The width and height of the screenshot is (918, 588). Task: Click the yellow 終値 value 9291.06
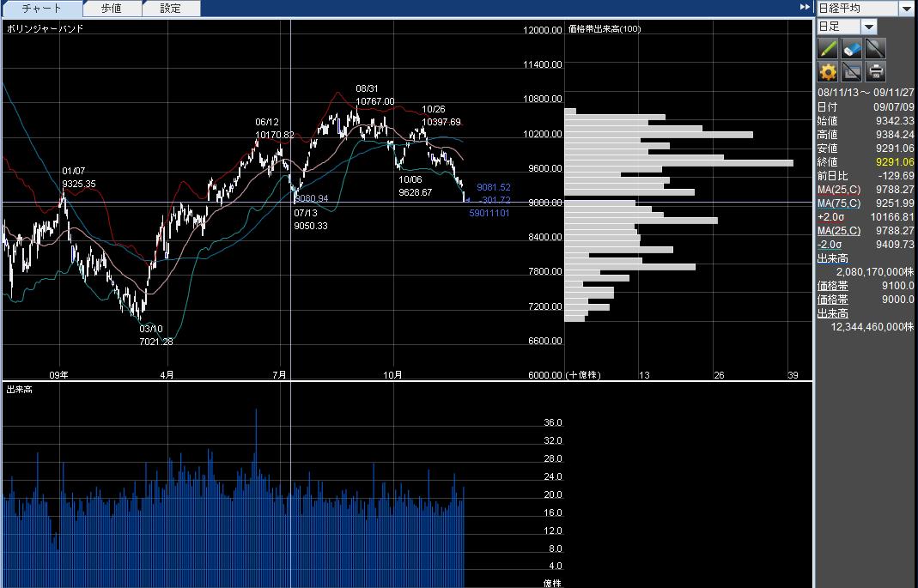(895, 162)
